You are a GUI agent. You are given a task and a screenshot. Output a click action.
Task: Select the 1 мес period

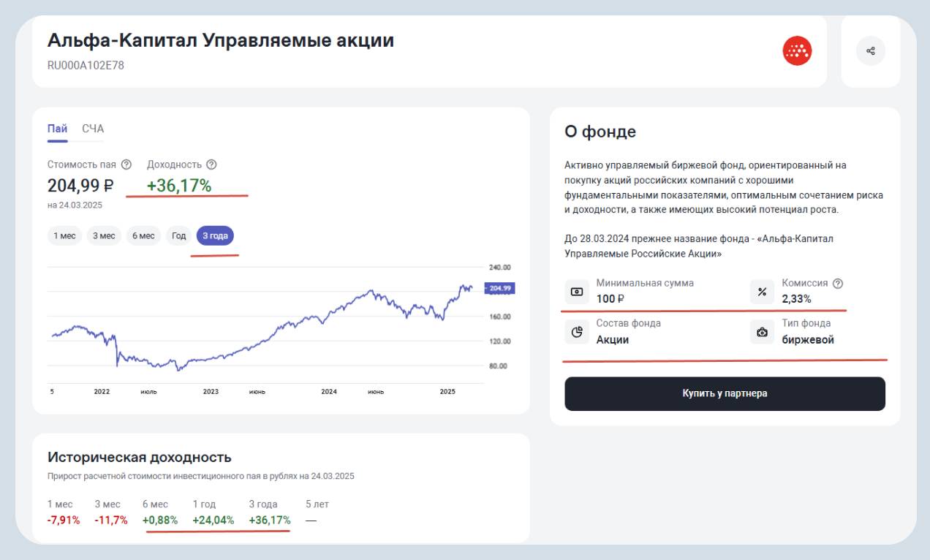pos(64,235)
